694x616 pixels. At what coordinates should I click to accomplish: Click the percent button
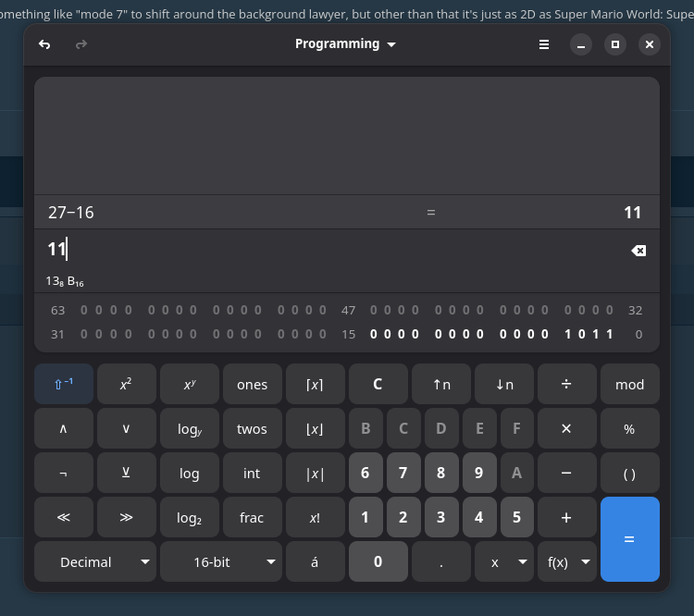coord(630,428)
